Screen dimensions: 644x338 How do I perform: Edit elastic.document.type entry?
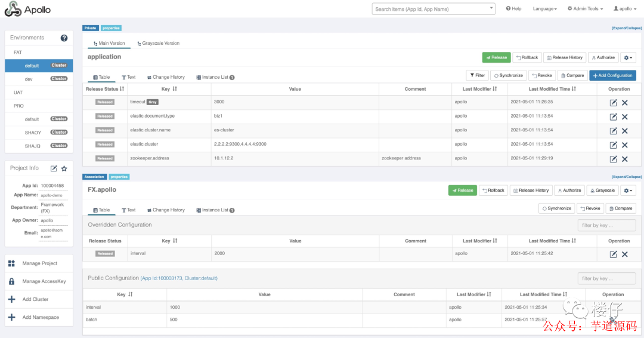coord(613,117)
